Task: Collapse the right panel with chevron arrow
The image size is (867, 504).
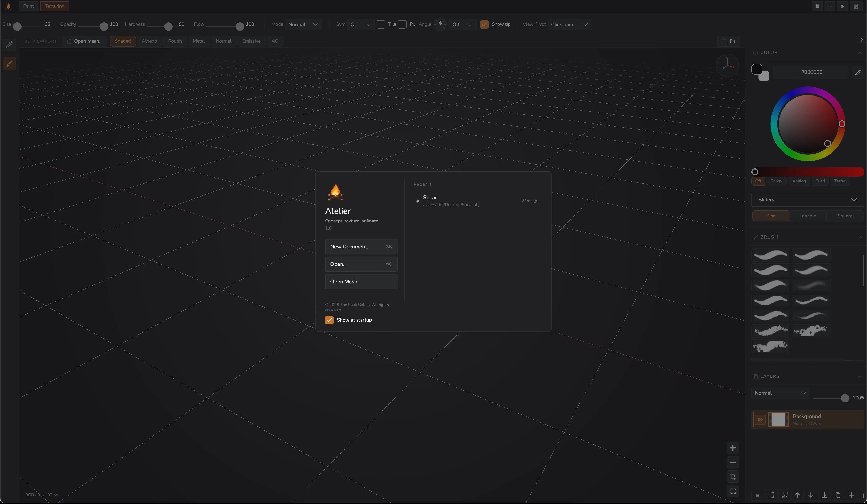Action: pyautogui.click(x=862, y=40)
